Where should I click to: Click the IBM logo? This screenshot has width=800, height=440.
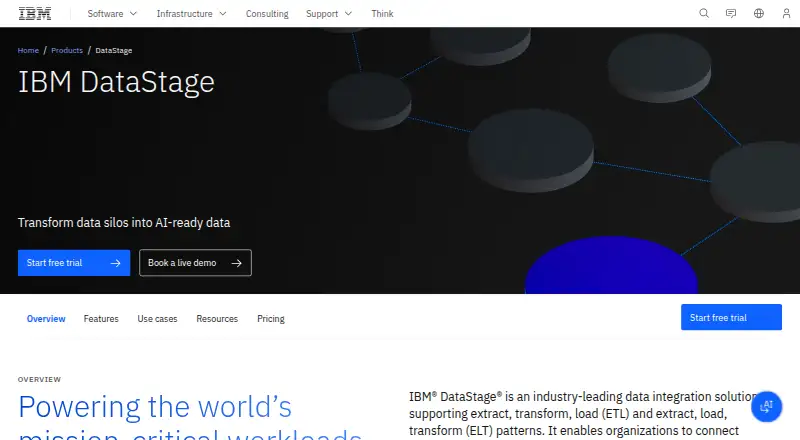click(35, 13)
